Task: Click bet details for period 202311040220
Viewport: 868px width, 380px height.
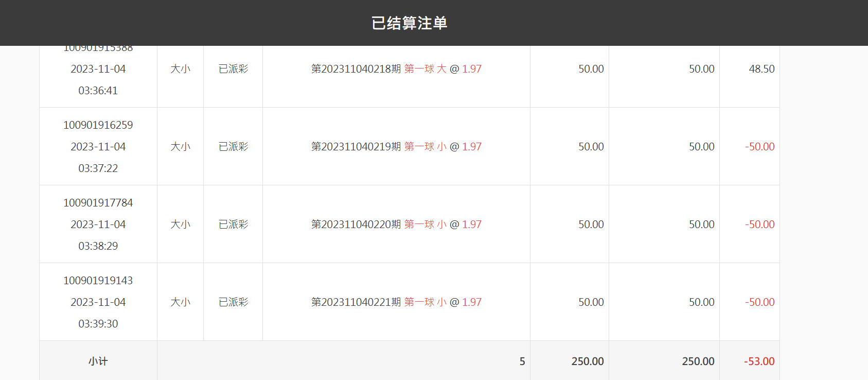Action: pyautogui.click(x=396, y=224)
